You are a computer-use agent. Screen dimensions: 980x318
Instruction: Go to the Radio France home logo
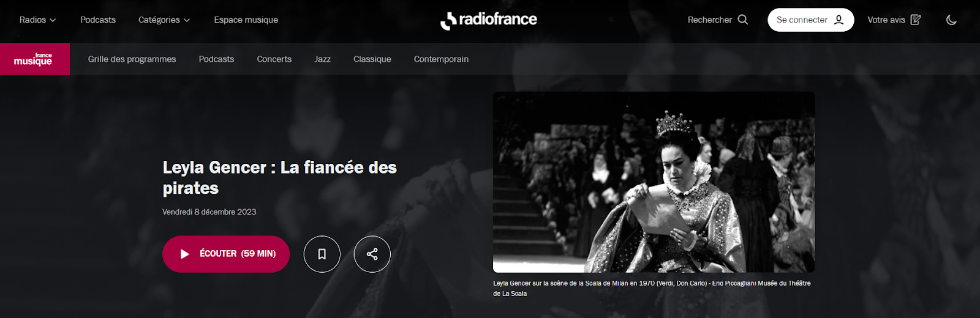pos(489,20)
